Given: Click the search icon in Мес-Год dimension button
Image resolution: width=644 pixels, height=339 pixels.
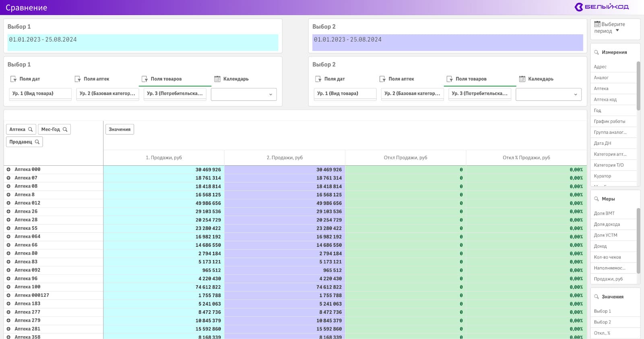Looking at the screenshot, I should point(65,129).
